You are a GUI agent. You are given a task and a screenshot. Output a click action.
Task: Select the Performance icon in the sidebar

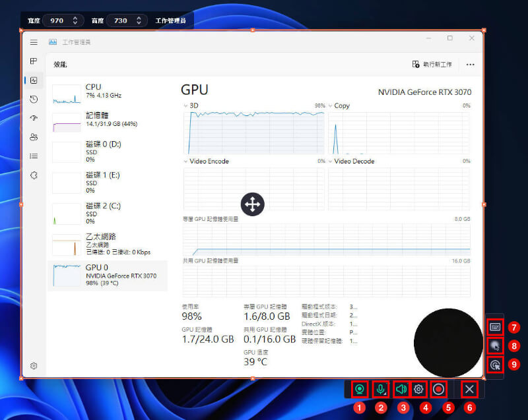(34, 80)
